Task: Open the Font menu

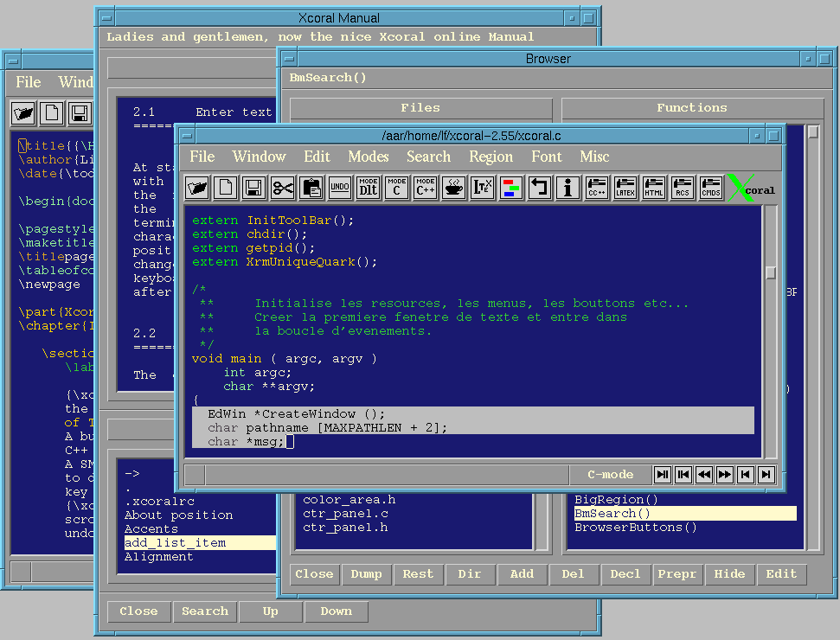Action: pyautogui.click(x=547, y=157)
